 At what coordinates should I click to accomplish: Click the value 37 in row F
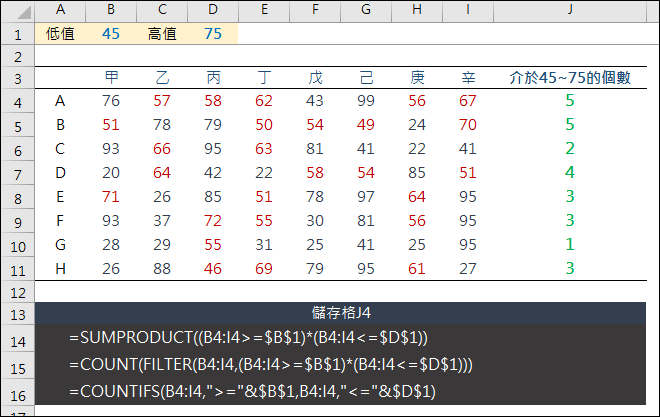(x=162, y=221)
